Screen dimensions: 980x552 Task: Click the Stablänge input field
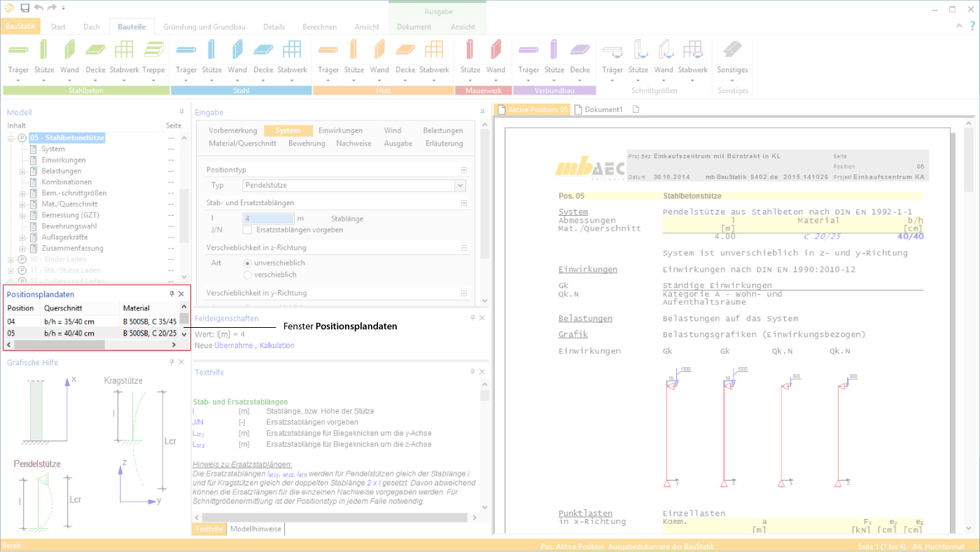point(268,219)
